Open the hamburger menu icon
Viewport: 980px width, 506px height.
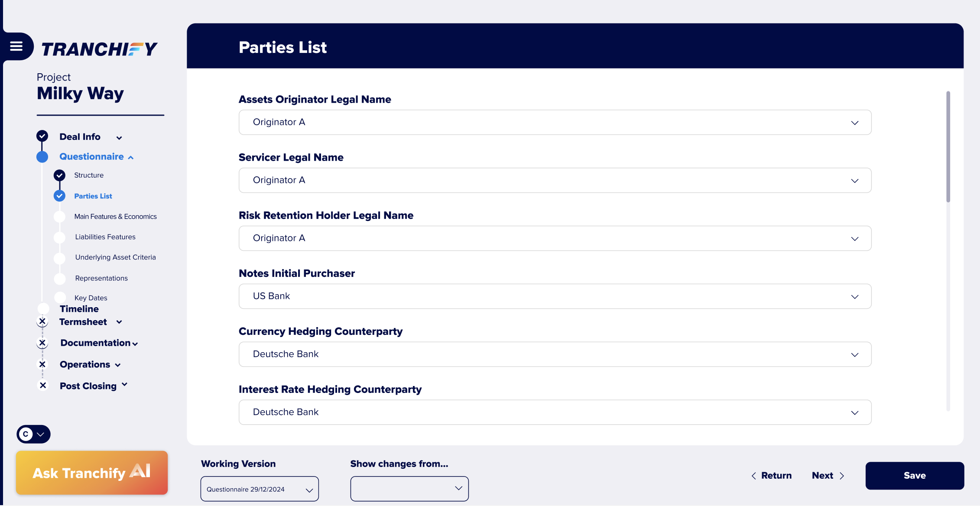[x=16, y=46]
